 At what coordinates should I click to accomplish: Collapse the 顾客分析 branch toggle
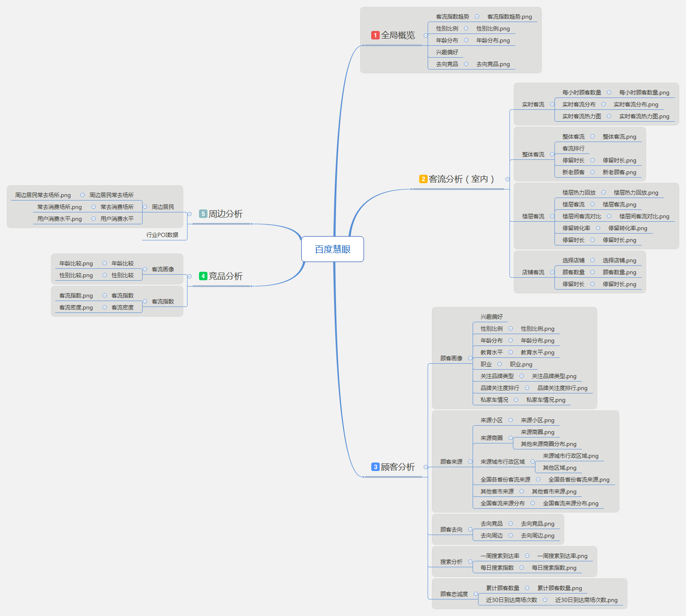coord(426,467)
